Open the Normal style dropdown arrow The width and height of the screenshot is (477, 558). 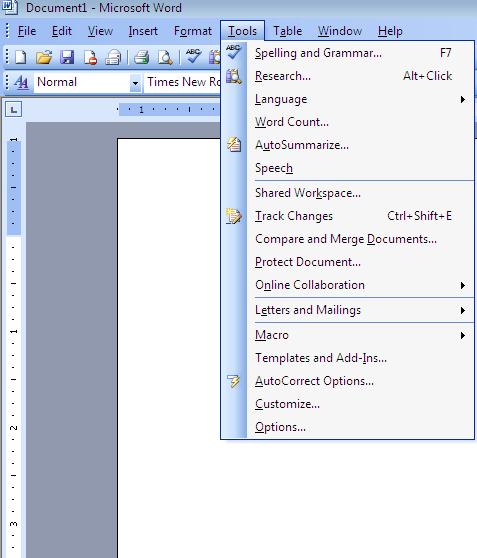pos(135,83)
